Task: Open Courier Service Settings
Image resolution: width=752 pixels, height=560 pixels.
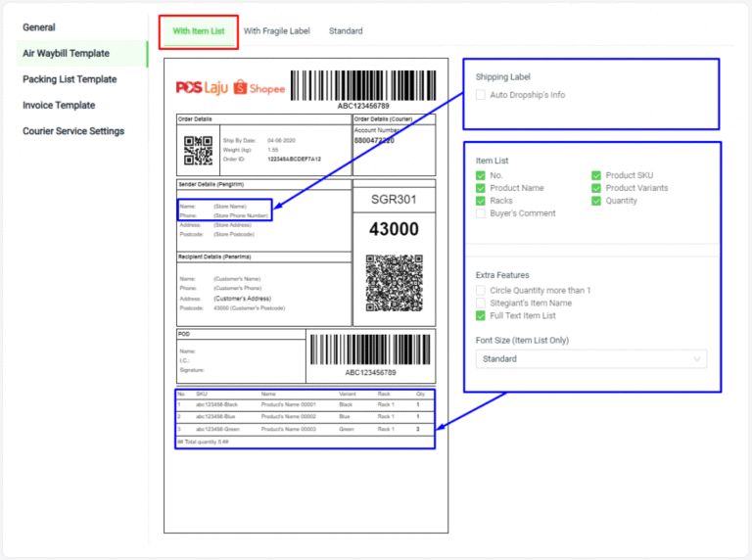Action: (x=73, y=131)
